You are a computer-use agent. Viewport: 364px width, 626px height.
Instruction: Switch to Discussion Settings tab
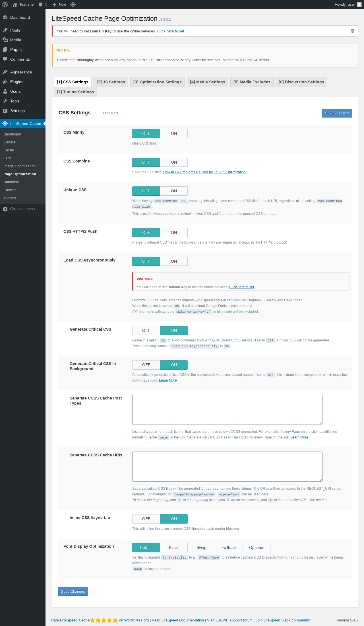point(301,82)
